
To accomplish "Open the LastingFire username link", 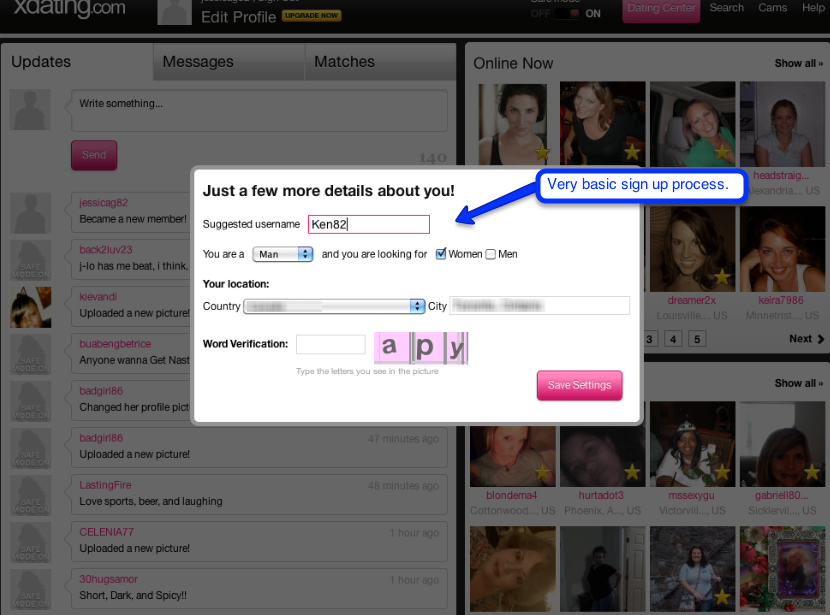I will (x=105, y=485).
